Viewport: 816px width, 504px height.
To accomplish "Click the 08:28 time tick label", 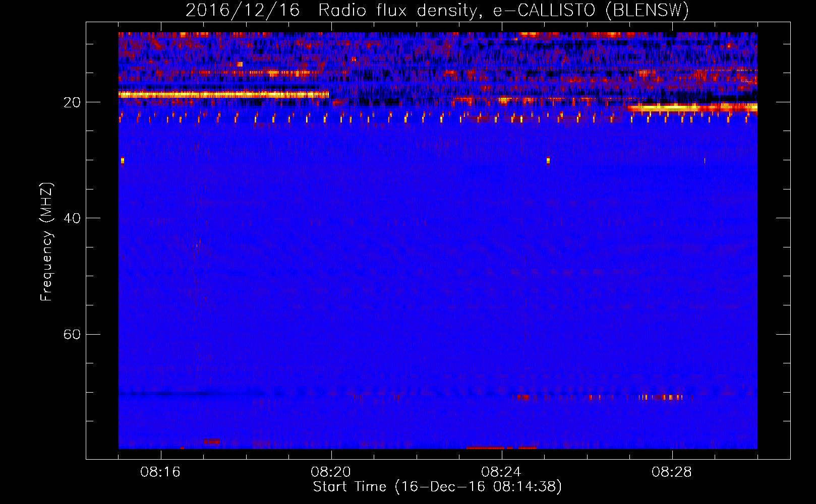I will pyautogui.click(x=672, y=472).
